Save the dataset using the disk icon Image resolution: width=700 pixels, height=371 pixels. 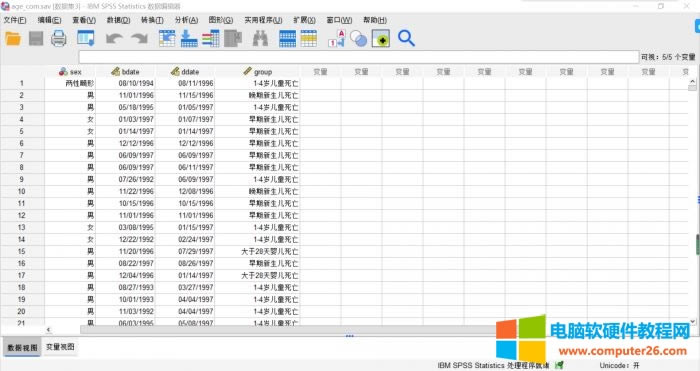pos(36,39)
